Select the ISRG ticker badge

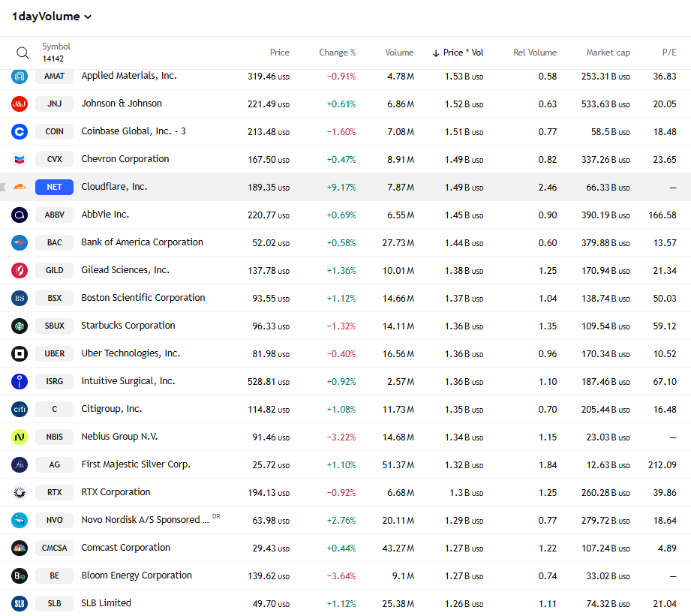pos(54,382)
